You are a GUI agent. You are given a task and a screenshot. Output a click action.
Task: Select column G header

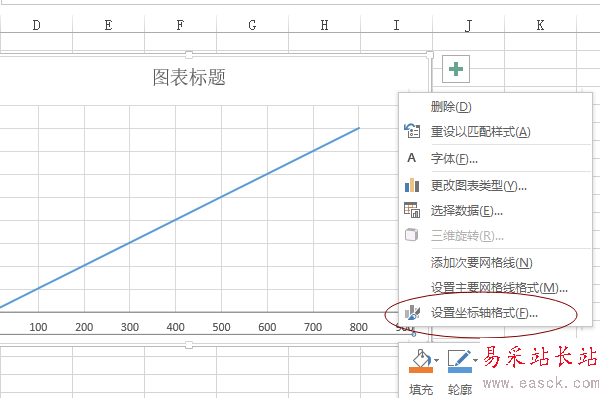(252, 25)
